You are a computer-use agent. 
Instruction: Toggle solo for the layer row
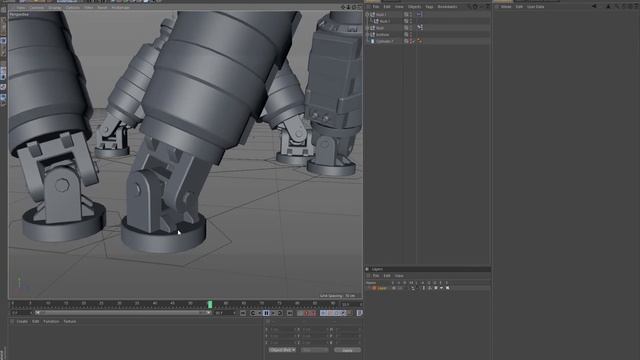[x=394, y=288]
